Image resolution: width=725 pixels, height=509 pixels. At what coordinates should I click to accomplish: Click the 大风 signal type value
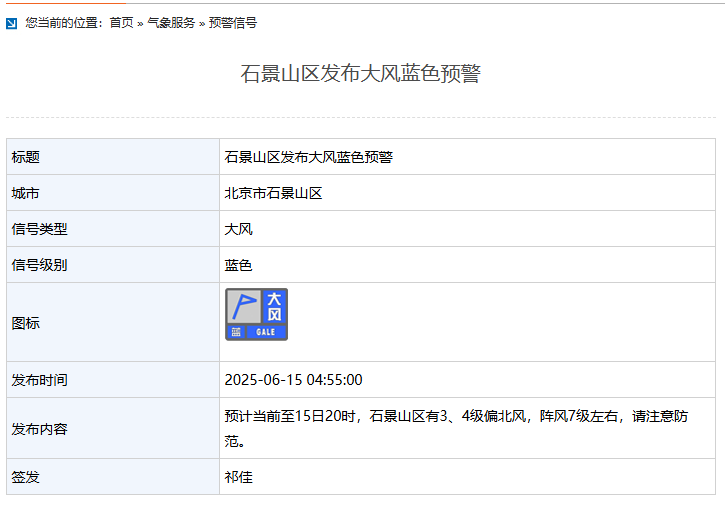click(x=238, y=229)
